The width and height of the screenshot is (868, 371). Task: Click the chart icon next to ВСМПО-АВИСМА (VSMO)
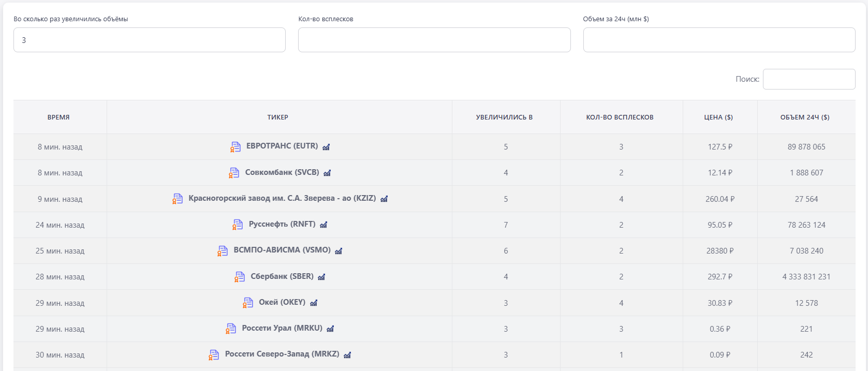pos(339,251)
